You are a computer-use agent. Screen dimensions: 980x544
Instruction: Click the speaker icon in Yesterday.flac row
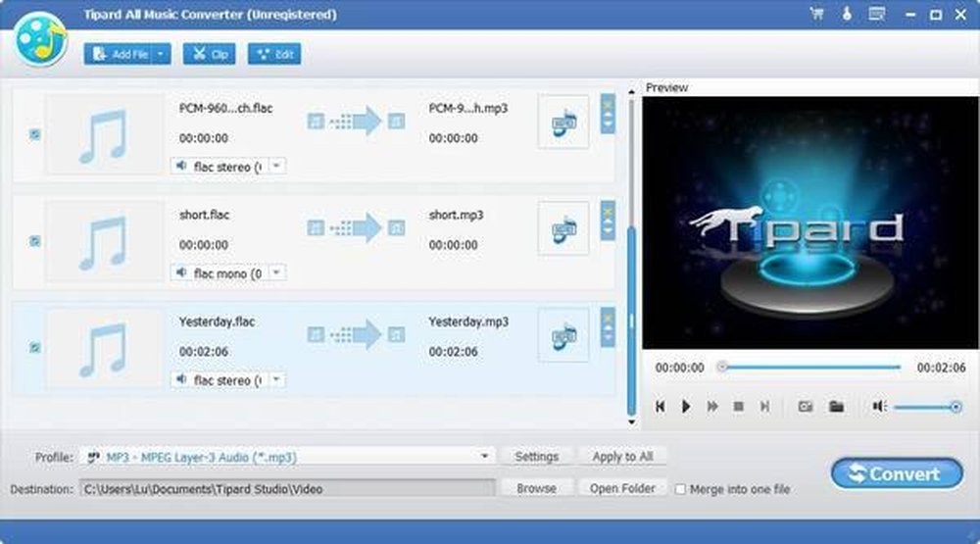[x=181, y=379]
